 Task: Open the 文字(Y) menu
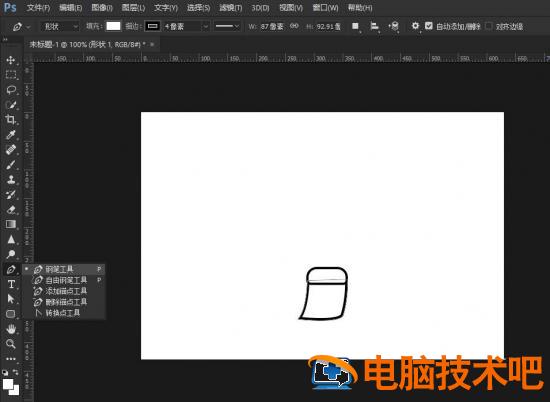(166, 8)
